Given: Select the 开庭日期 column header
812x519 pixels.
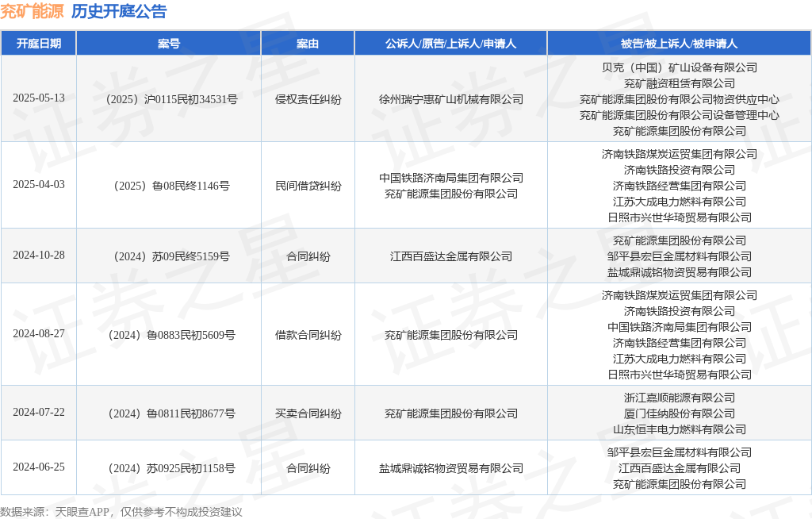Looking at the screenshot, I should [39, 44].
